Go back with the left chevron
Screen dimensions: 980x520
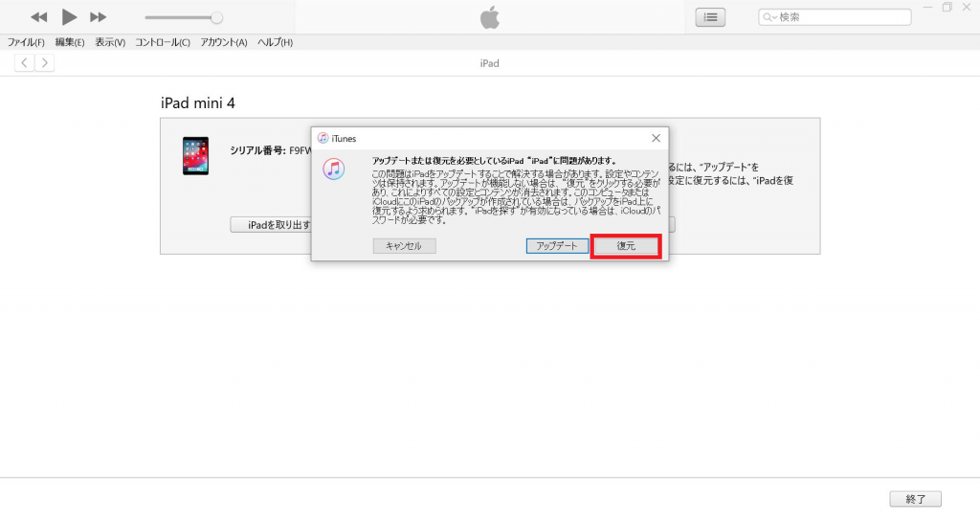coord(24,62)
